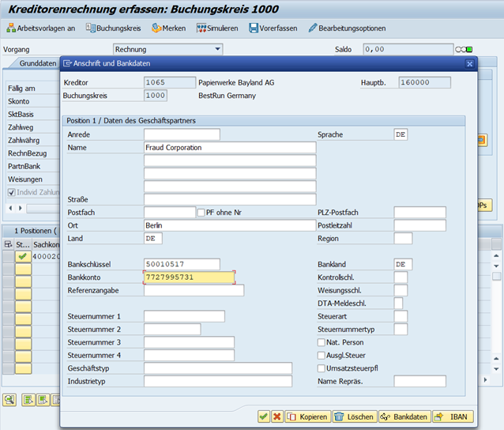Click the magnifier detail icon at bottom left
Screen dimensions: 504x430
[x=9, y=400]
